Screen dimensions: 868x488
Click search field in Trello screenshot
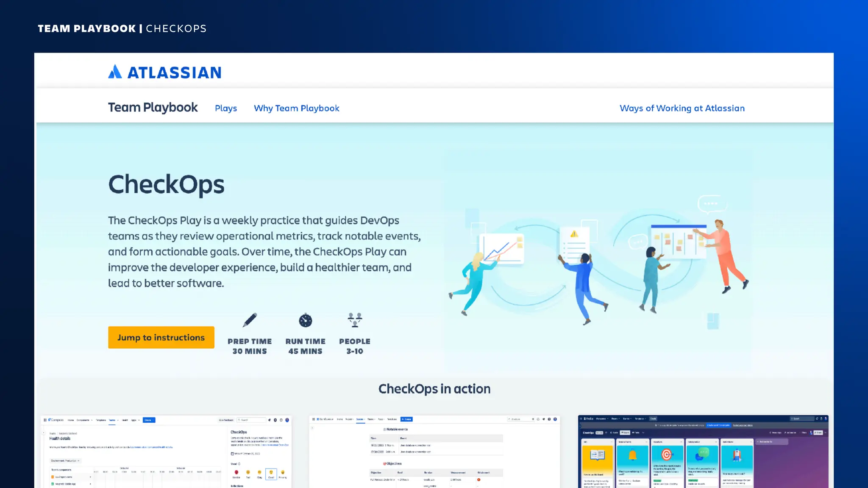pyautogui.click(x=802, y=419)
